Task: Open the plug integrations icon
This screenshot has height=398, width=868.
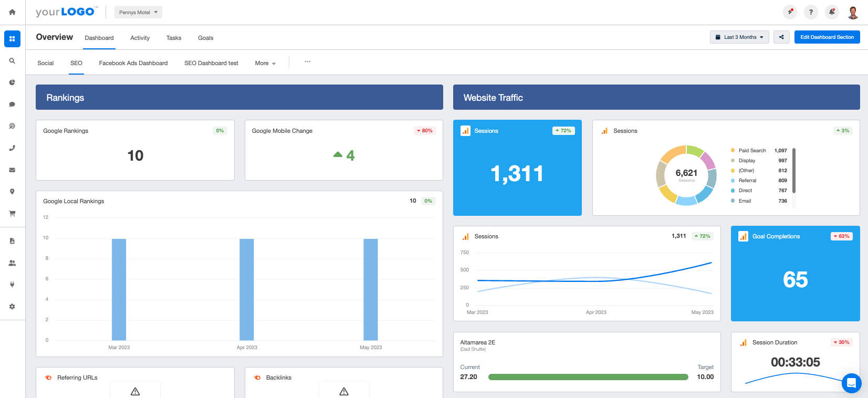Action: coord(12,285)
